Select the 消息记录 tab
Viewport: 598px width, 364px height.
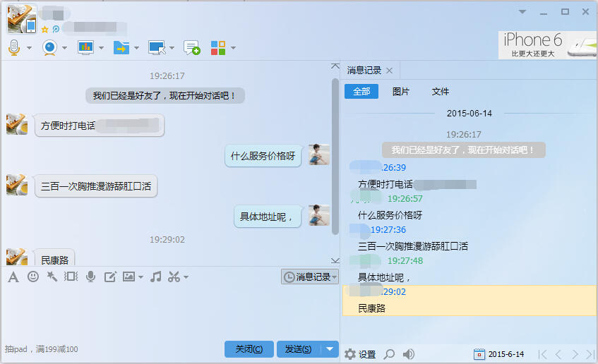tap(364, 71)
